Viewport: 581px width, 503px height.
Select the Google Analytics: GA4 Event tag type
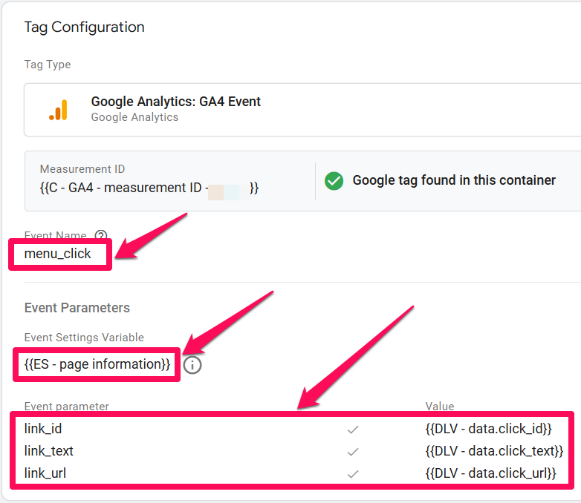coord(302,110)
